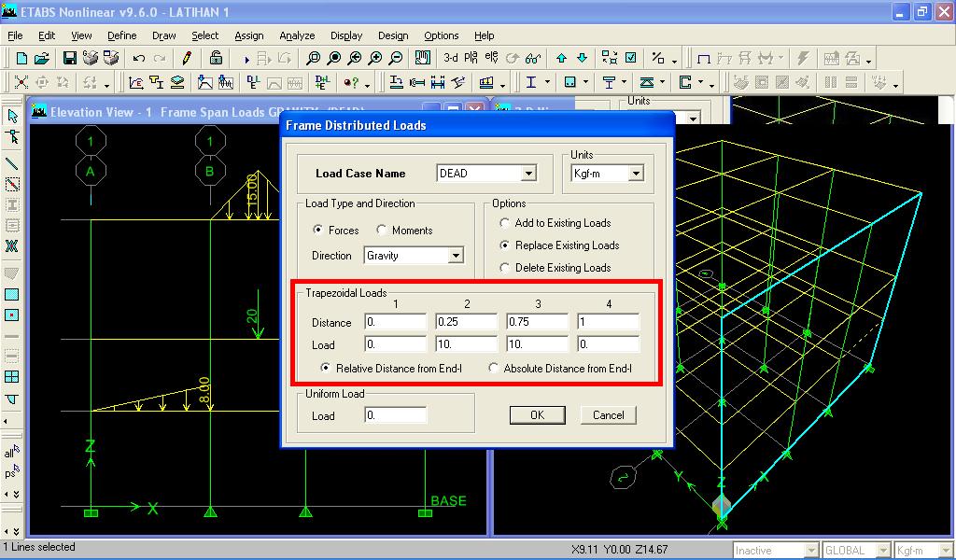956x560 pixels.
Task: Expand the Kgf-m units dropdown in dialog
Action: pyautogui.click(x=636, y=174)
